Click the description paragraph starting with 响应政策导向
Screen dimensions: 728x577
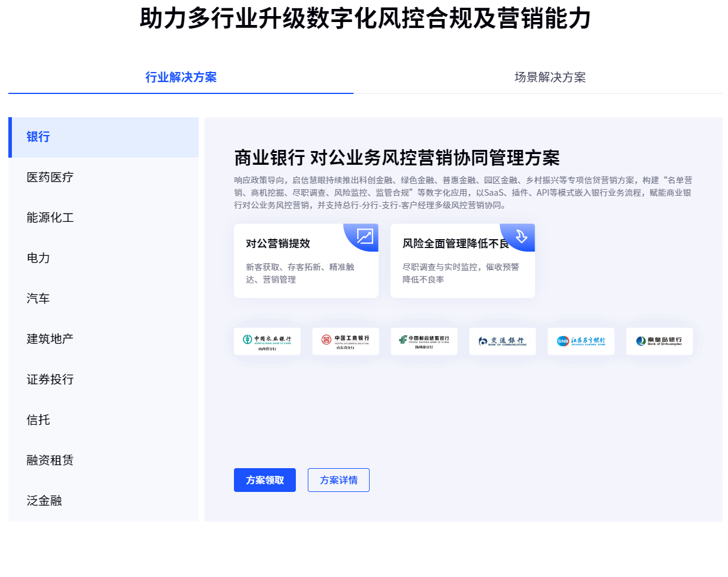click(x=463, y=193)
